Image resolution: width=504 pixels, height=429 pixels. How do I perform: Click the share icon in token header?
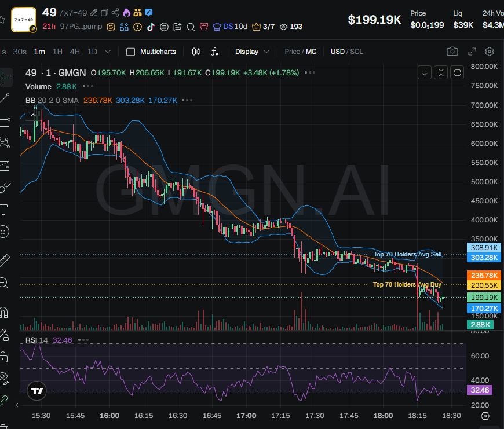click(x=115, y=13)
